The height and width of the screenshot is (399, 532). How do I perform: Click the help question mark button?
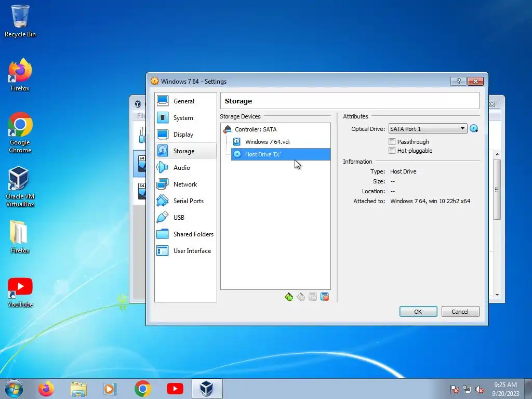tap(458, 81)
